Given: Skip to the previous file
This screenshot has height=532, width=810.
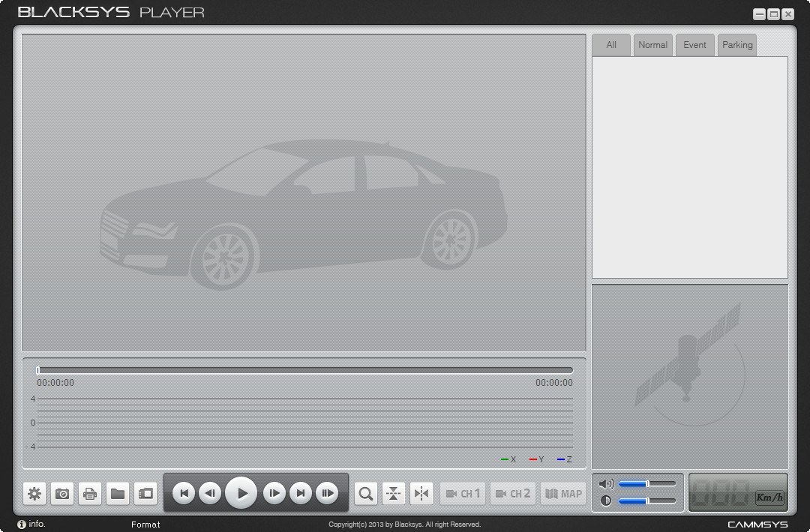Looking at the screenshot, I should point(184,493).
